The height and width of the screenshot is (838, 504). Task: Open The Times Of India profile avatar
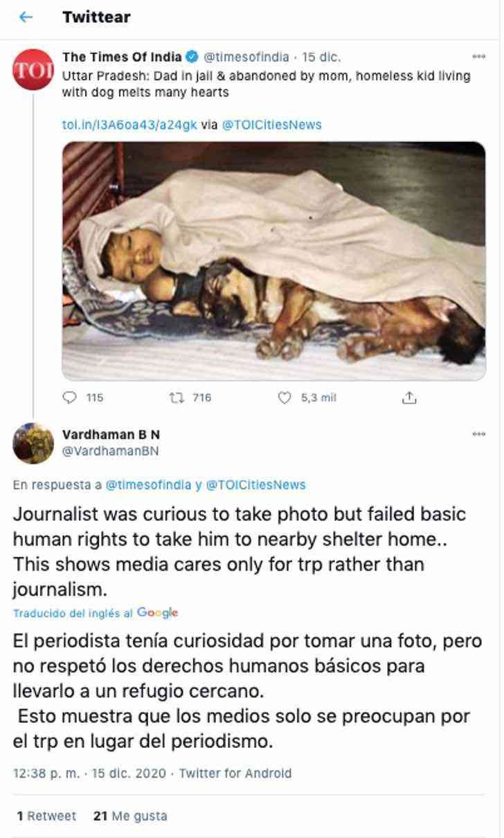click(x=28, y=70)
